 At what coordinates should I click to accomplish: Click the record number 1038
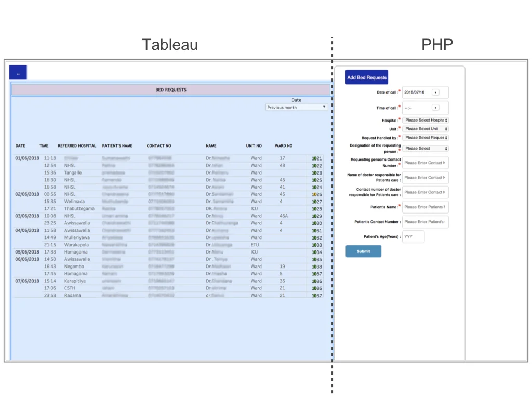tap(316, 267)
